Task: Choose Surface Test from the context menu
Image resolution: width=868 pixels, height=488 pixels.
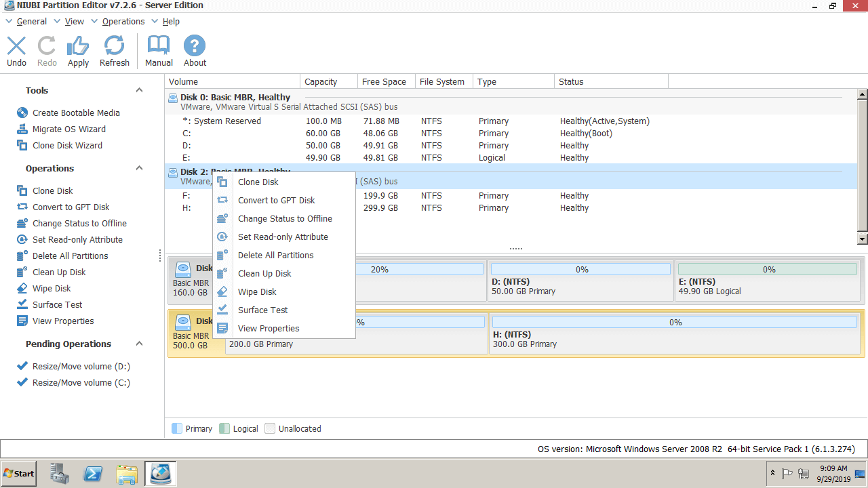Action: click(262, 310)
